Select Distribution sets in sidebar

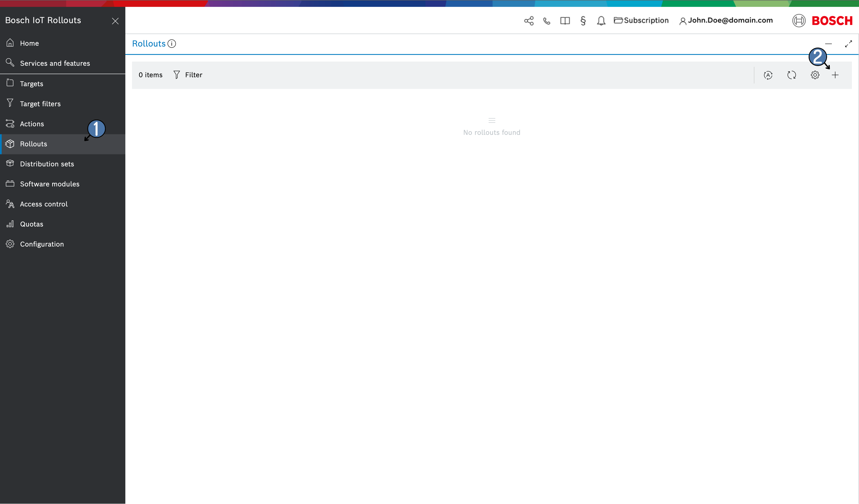coord(47,164)
